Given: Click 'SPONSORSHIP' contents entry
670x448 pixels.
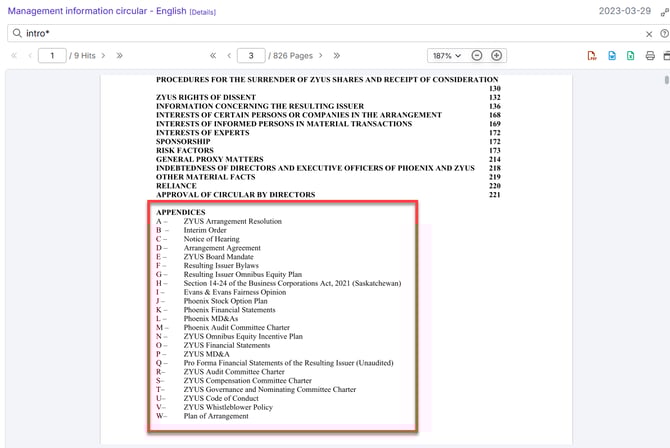Looking at the screenshot, I should pos(183,141).
